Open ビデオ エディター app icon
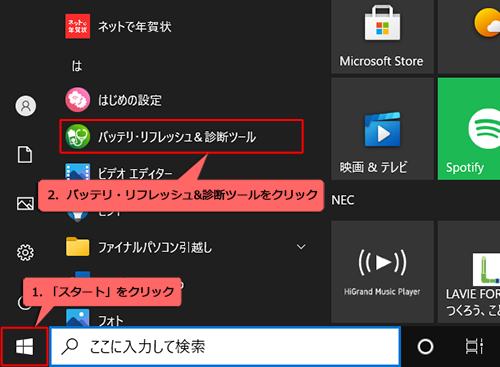The image size is (500, 367). [x=78, y=172]
